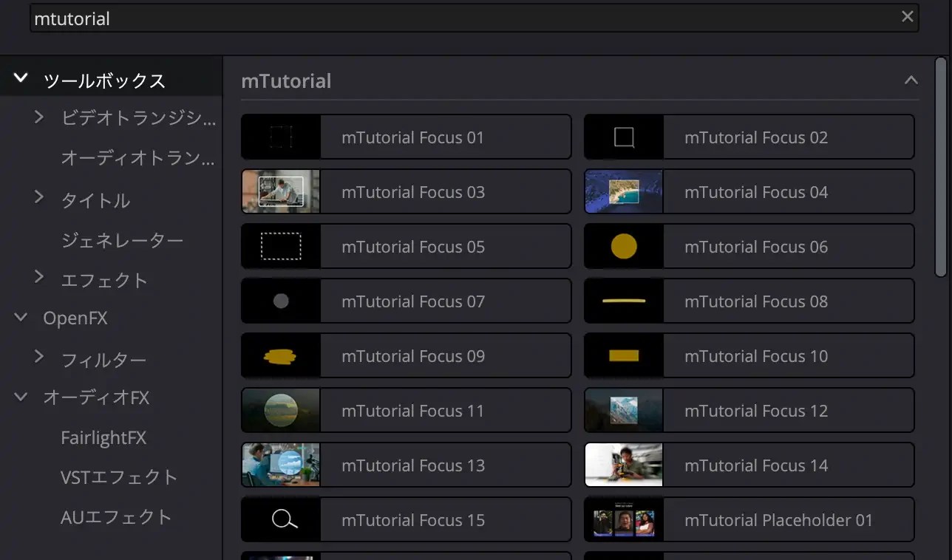
Task: Select the mTutorial Focus 15 text label
Action: coord(413,520)
